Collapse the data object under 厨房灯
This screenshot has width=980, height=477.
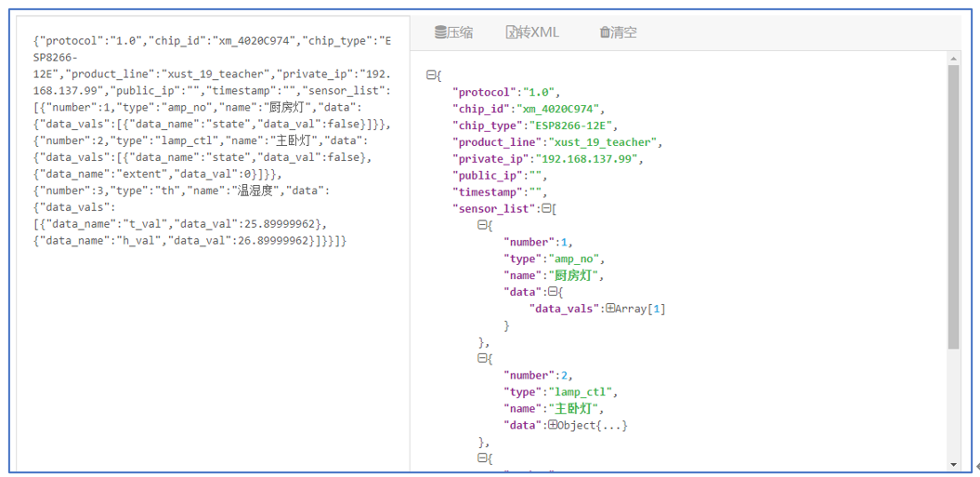click(553, 292)
